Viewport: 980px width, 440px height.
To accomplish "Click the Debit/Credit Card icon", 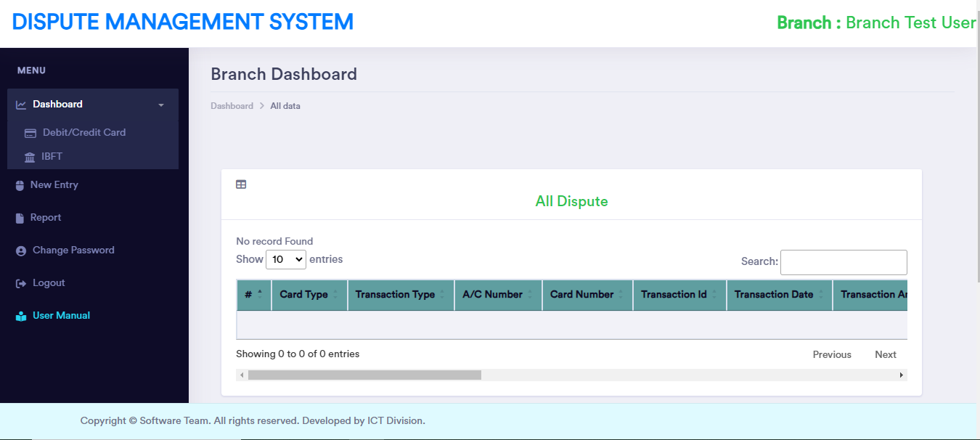I will click(x=30, y=133).
